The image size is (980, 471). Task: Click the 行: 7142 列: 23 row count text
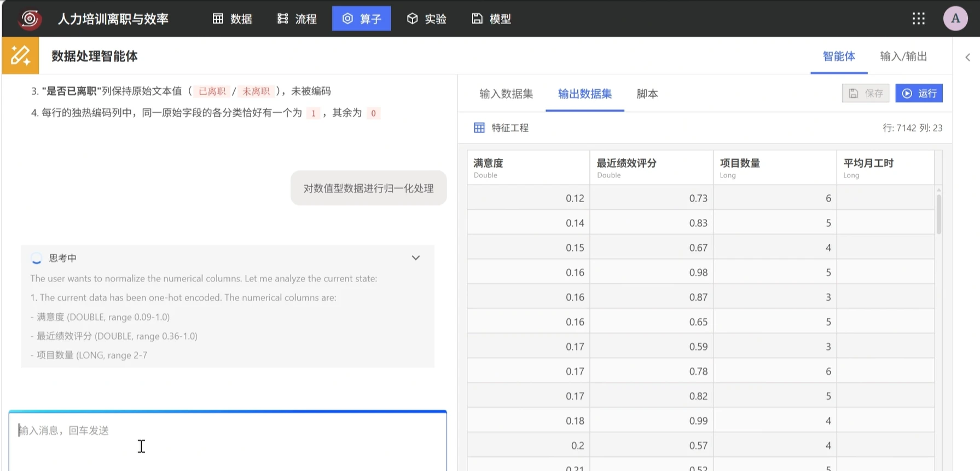pyautogui.click(x=912, y=128)
